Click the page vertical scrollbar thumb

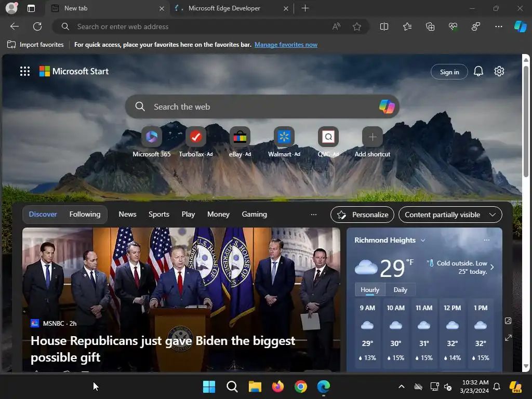(526, 121)
